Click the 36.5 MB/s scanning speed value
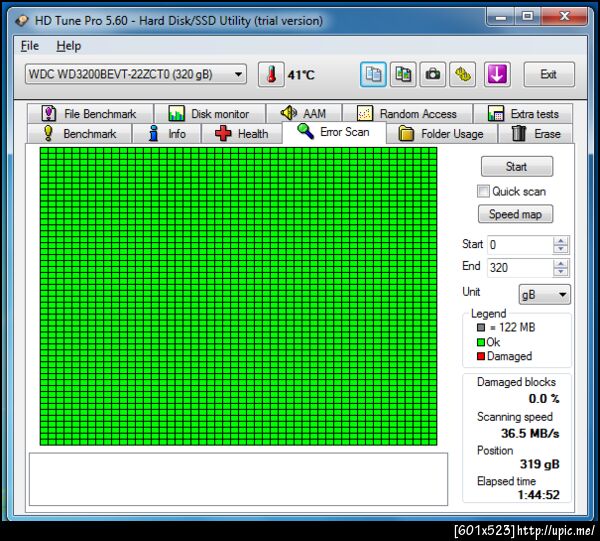 point(530,433)
